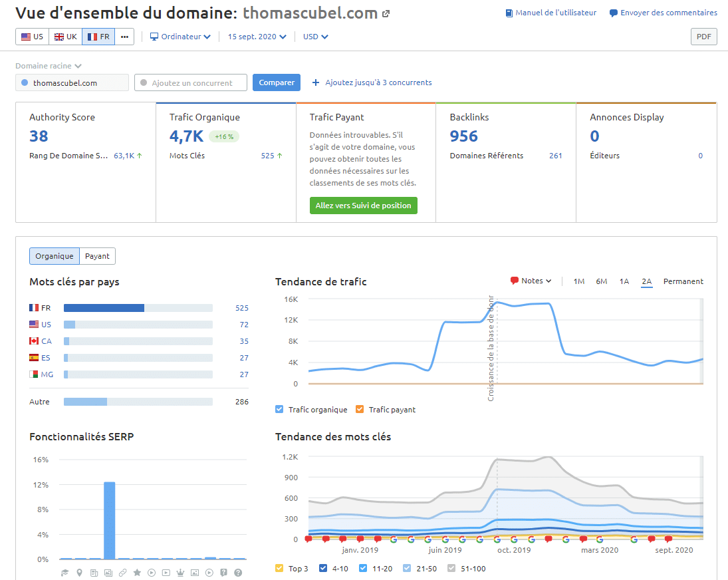
Task: Set traffic trend range to 1M
Action: point(579,281)
